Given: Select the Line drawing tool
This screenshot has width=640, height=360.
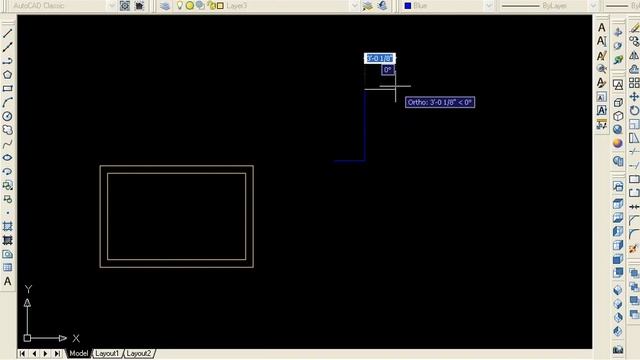Looking at the screenshot, I should click(x=7, y=33).
